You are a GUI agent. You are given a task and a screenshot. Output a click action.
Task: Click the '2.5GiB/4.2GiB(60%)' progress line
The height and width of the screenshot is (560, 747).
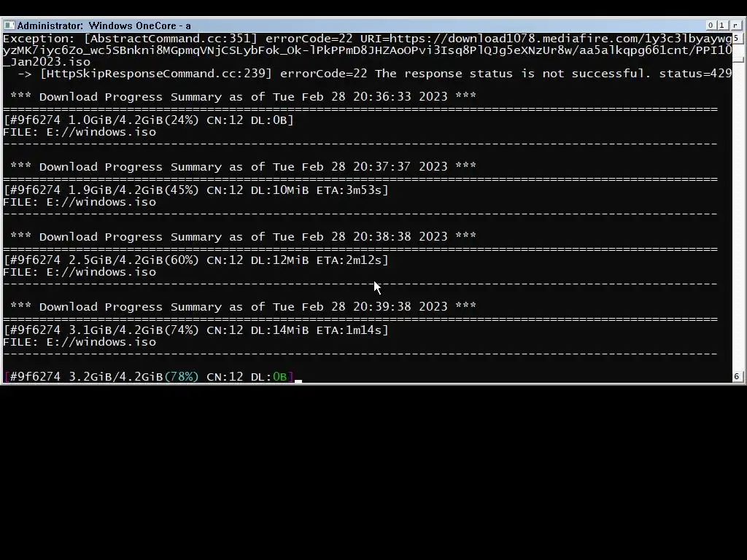point(196,260)
